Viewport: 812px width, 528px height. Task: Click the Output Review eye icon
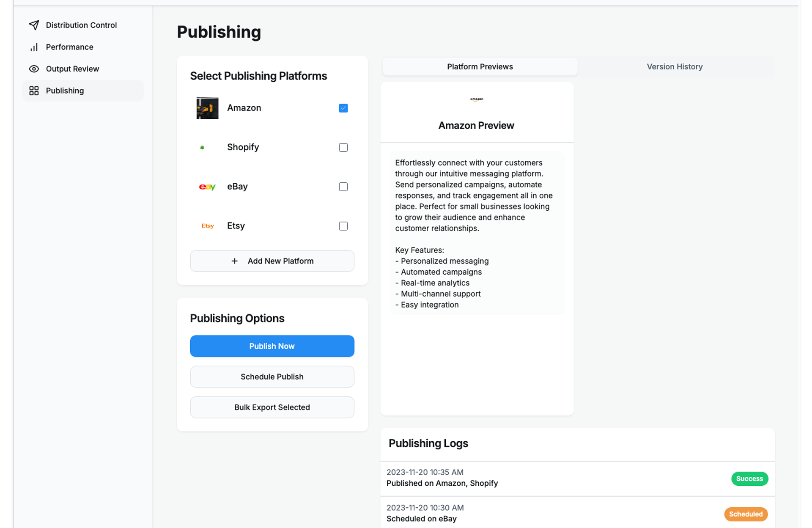click(34, 69)
